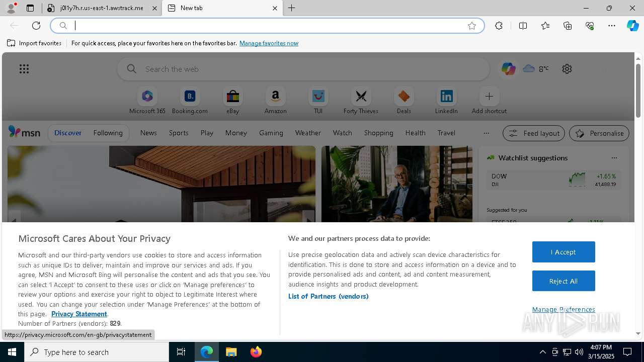644x362 pixels.
Task: Click the Search the web field
Action: pyautogui.click(x=303, y=69)
